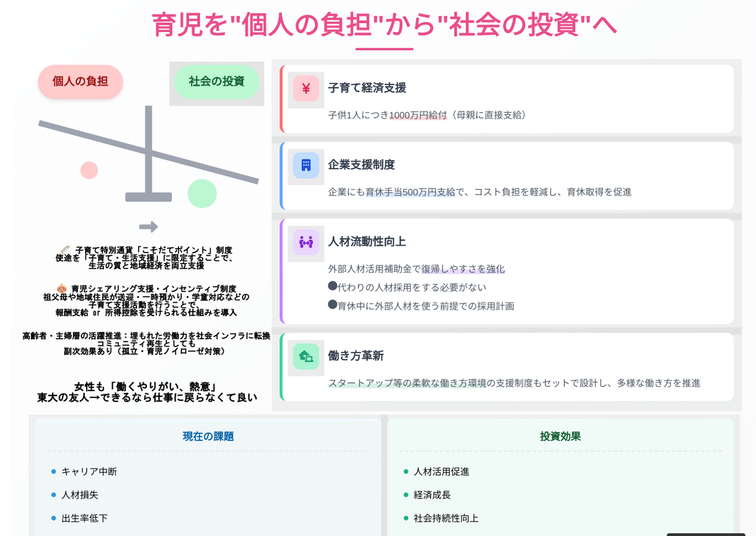Click the 出生率低下 list item

pos(85,518)
